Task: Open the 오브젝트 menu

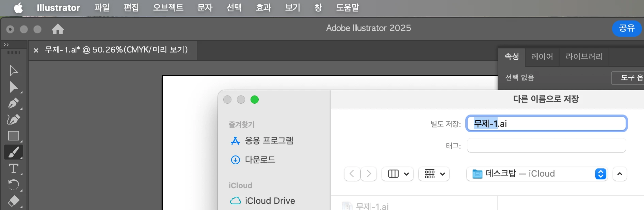Action: point(168,7)
